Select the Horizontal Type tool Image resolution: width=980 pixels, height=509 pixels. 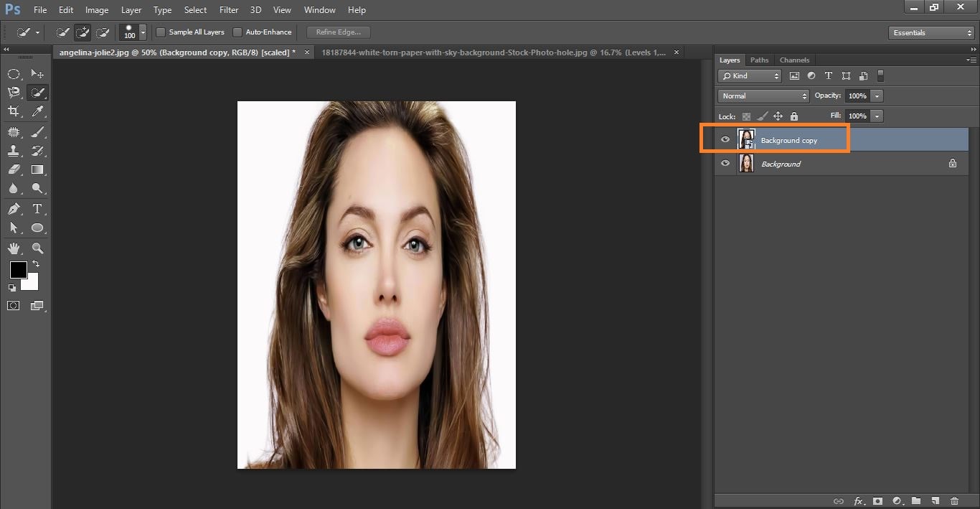(37, 209)
